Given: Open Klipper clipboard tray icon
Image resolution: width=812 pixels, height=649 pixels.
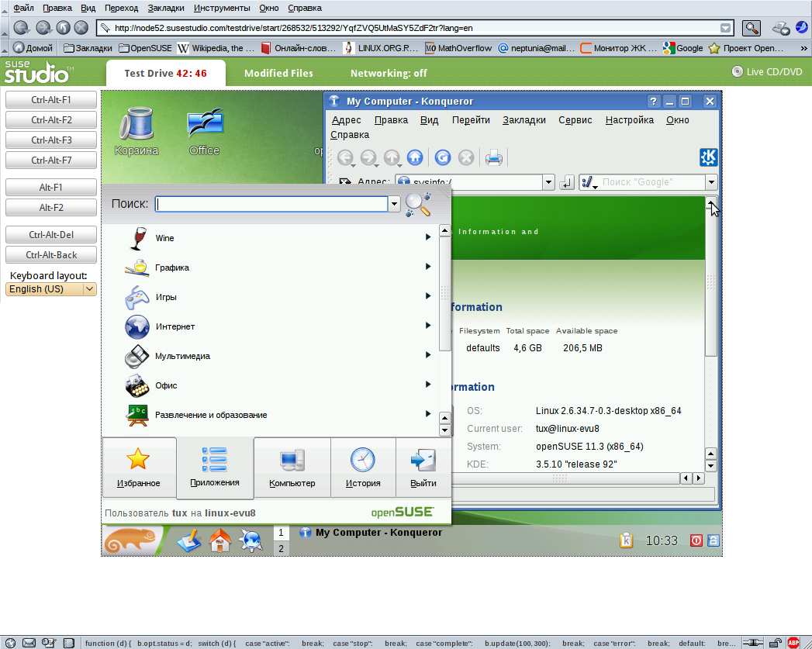Looking at the screenshot, I should [x=626, y=540].
